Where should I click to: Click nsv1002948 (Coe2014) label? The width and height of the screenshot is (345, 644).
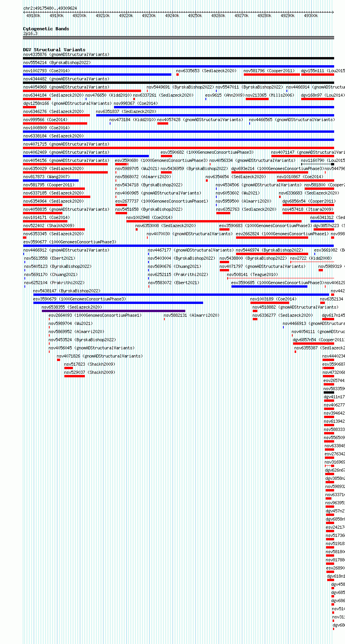coord(150,217)
